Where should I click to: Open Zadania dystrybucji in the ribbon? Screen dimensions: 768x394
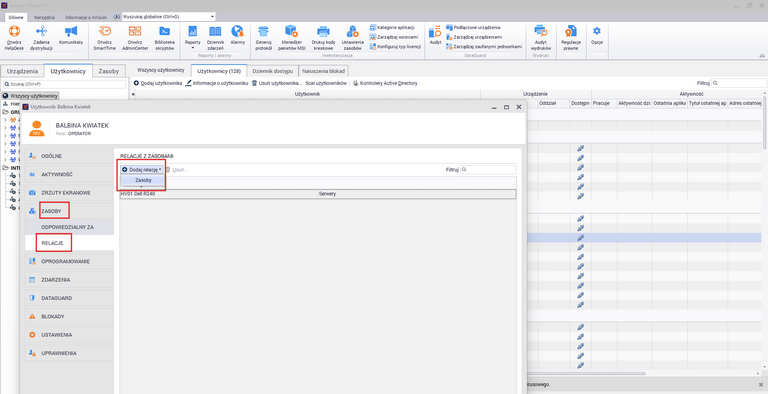41,38
